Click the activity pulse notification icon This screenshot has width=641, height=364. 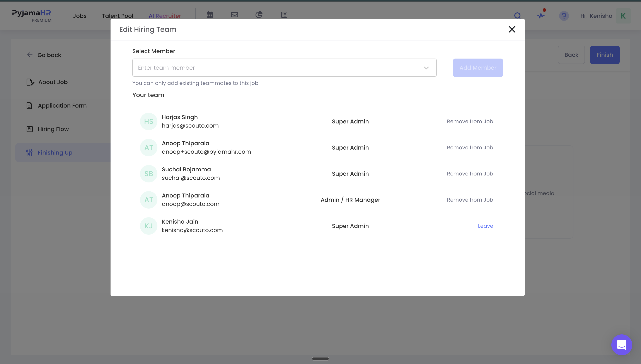click(x=541, y=15)
